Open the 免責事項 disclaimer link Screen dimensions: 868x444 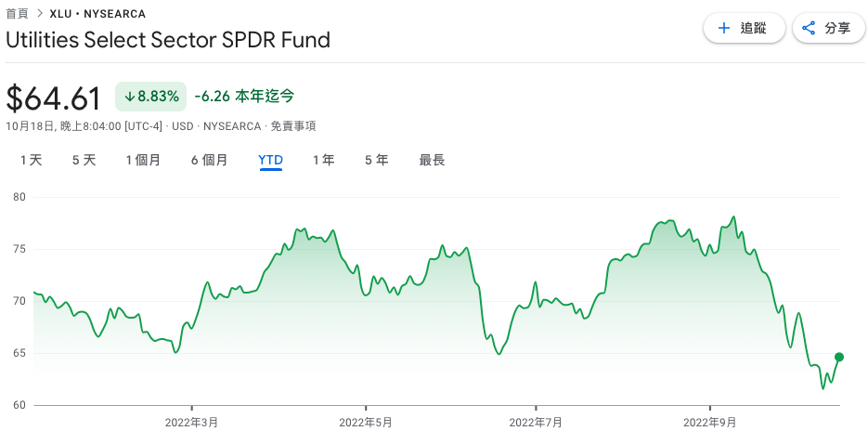[x=293, y=126]
